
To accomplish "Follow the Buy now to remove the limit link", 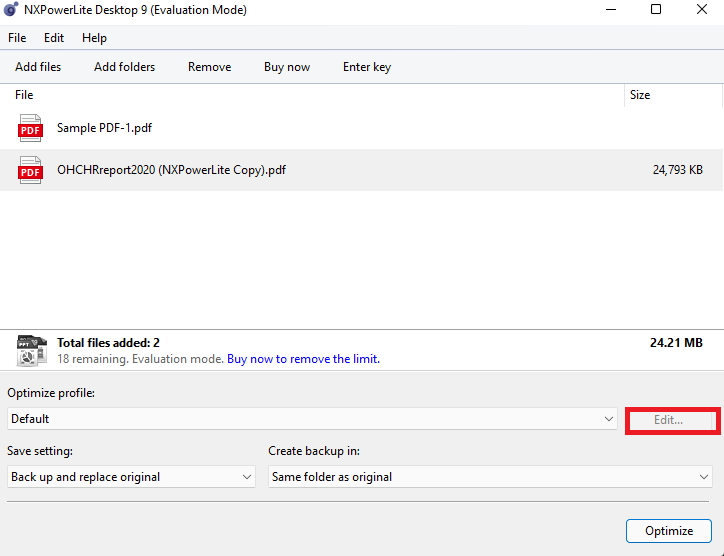I will (303, 359).
